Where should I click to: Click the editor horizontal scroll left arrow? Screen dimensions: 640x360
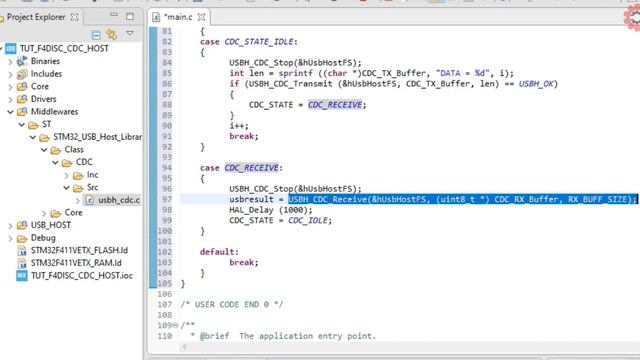point(184,347)
